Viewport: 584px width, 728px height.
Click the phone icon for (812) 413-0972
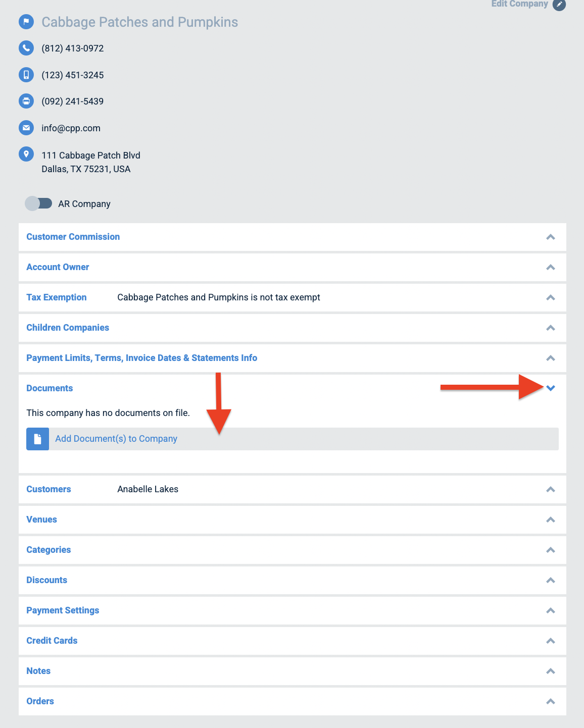click(26, 48)
